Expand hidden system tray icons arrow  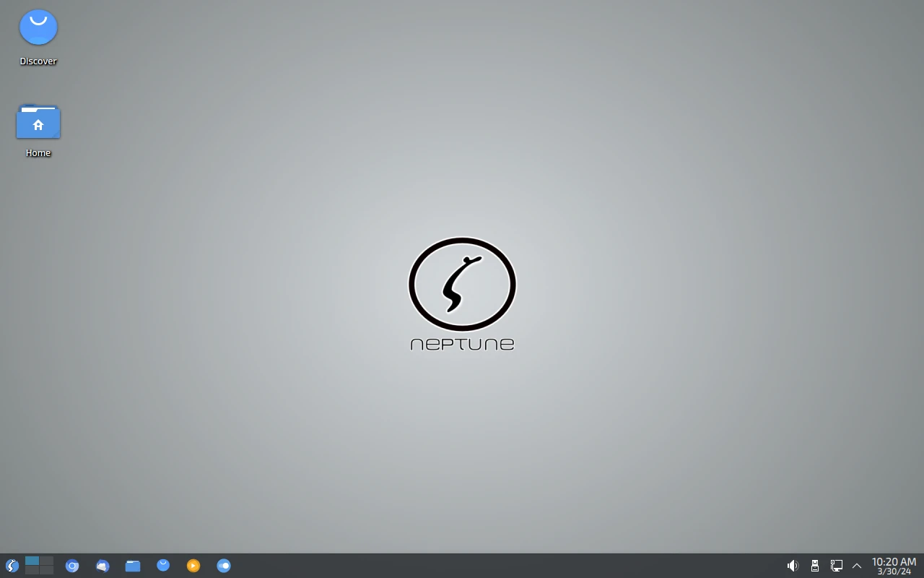[857, 566]
